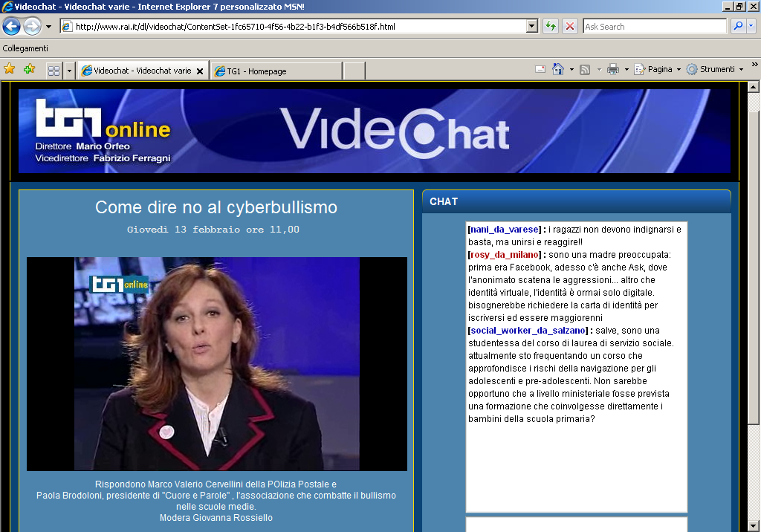Click the TG1 online logo in banner
This screenshot has width=761, height=532.
103,118
